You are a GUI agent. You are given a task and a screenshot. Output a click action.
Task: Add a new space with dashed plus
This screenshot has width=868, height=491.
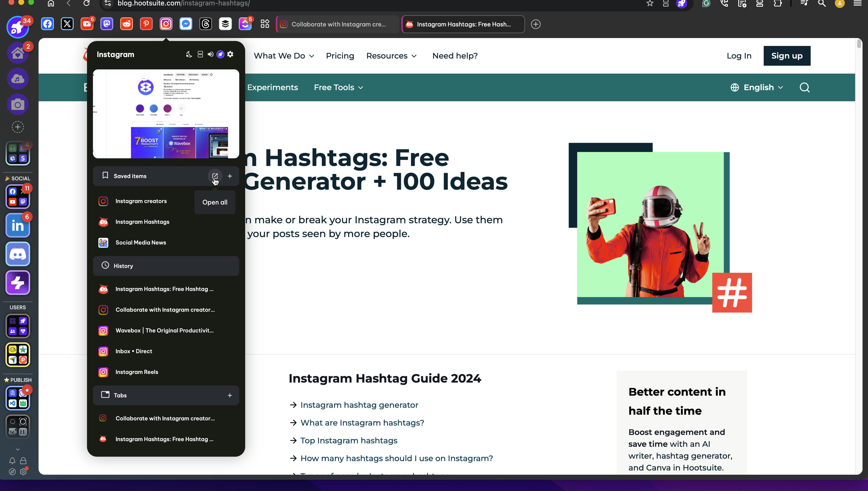(x=18, y=127)
